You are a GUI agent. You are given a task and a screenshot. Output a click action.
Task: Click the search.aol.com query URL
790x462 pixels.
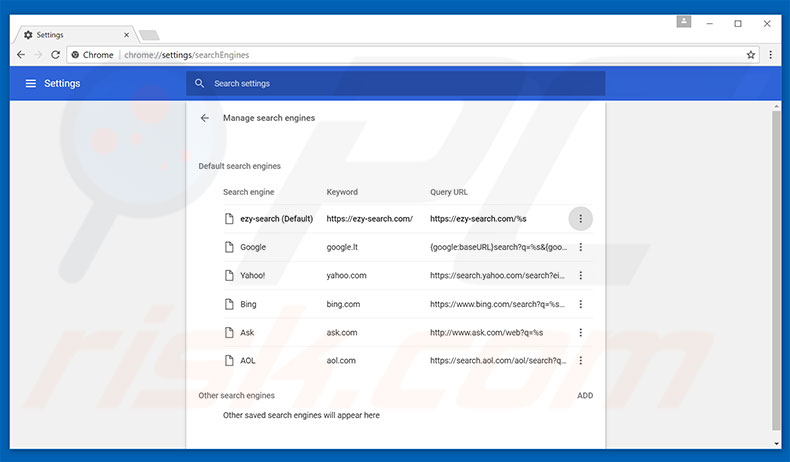point(498,361)
